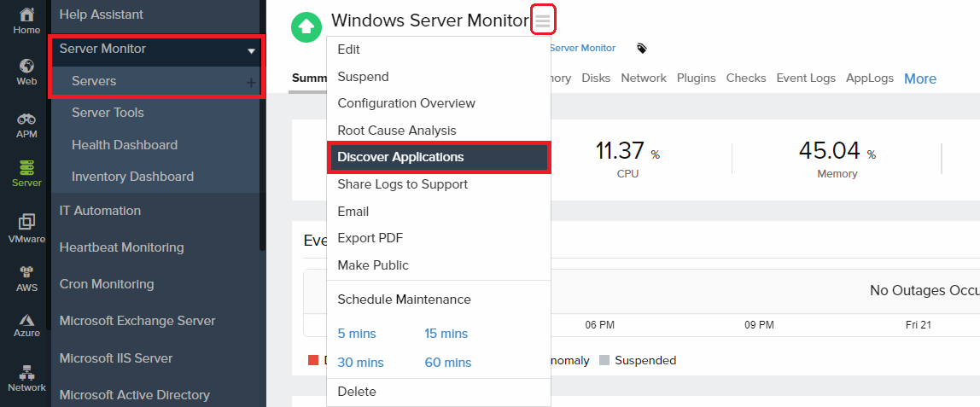Switch to the Event Logs tab
The image size is (980, 407).
(x=805, y=78)
